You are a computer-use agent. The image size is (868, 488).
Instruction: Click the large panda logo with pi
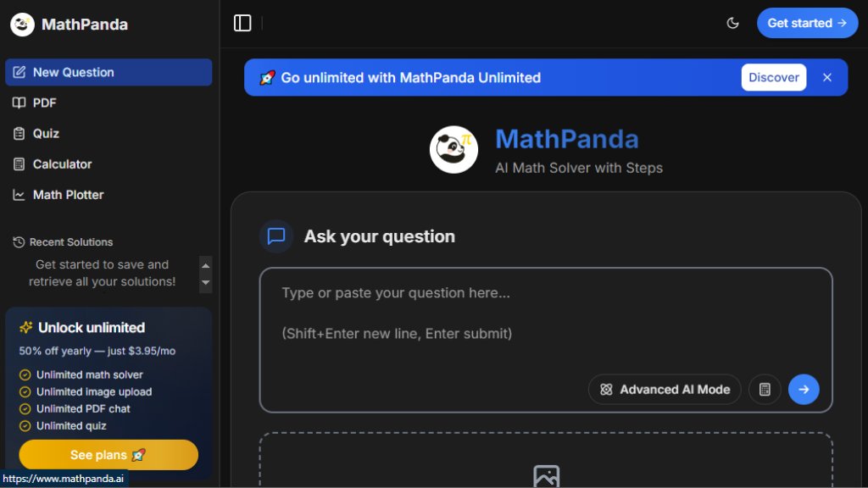[454, 149]
